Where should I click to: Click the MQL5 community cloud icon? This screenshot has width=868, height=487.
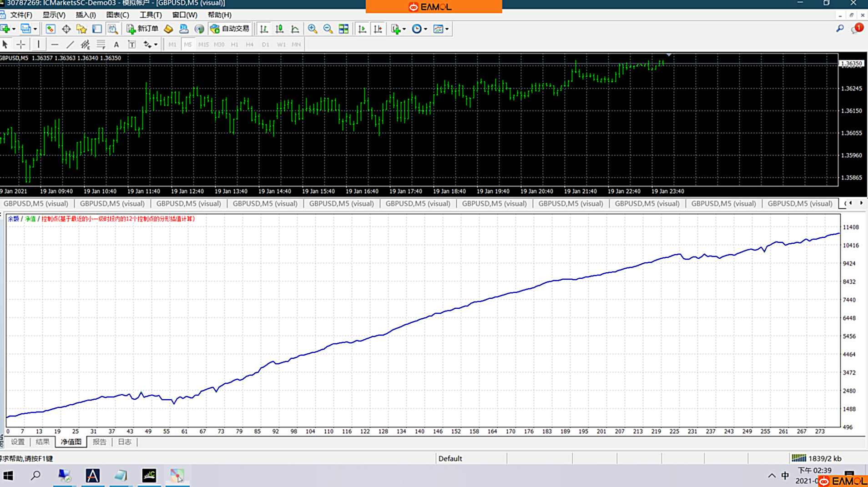point(184,29)
